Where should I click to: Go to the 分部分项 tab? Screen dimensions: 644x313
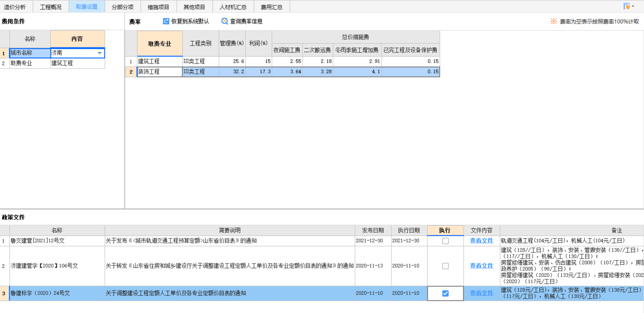coord(123,7)
